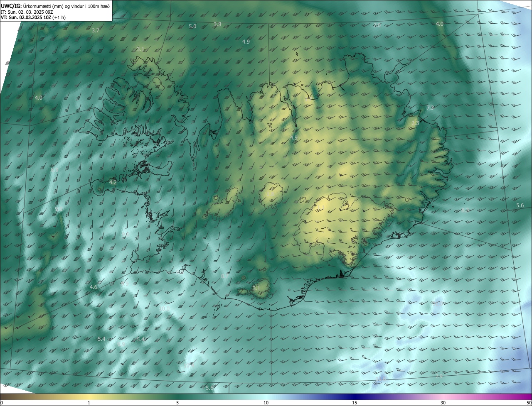
Task: Click the valid time "VT: Sun. 02.03.2025 10Z (+1 h)"
Action: (x=33, y=17)
